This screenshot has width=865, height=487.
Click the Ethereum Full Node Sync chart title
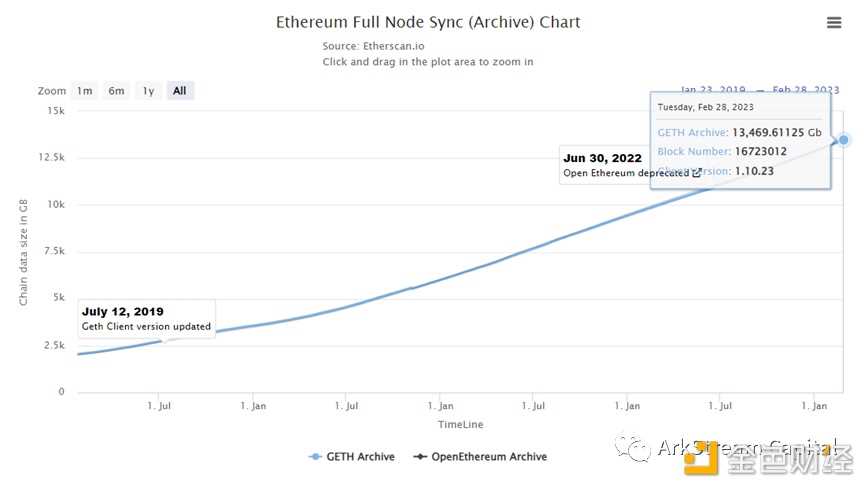(428, 22)
